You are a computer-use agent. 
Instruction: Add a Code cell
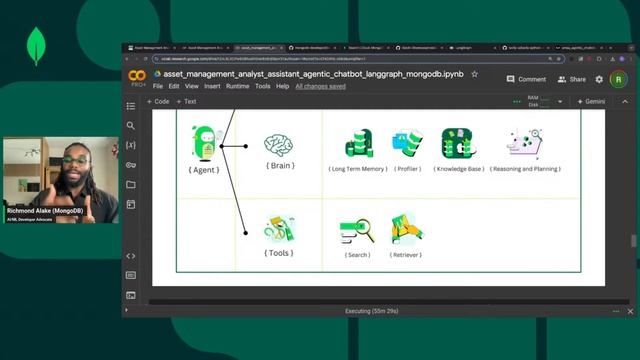(158, 102)
